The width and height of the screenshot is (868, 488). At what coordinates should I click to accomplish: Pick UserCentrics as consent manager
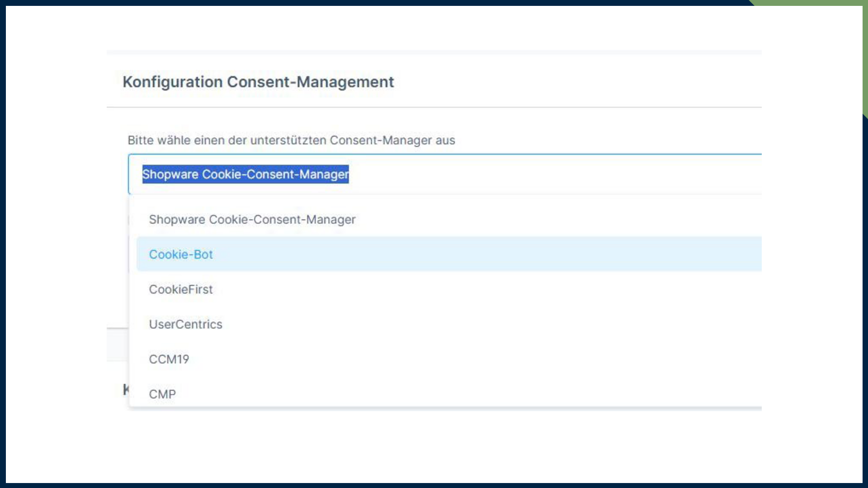185,324
